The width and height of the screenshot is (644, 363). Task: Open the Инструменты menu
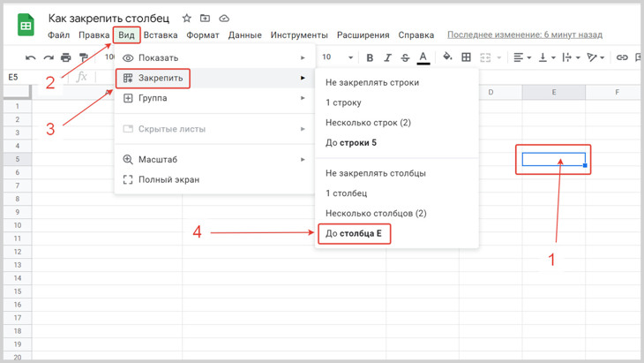click(x=299, y=35)
